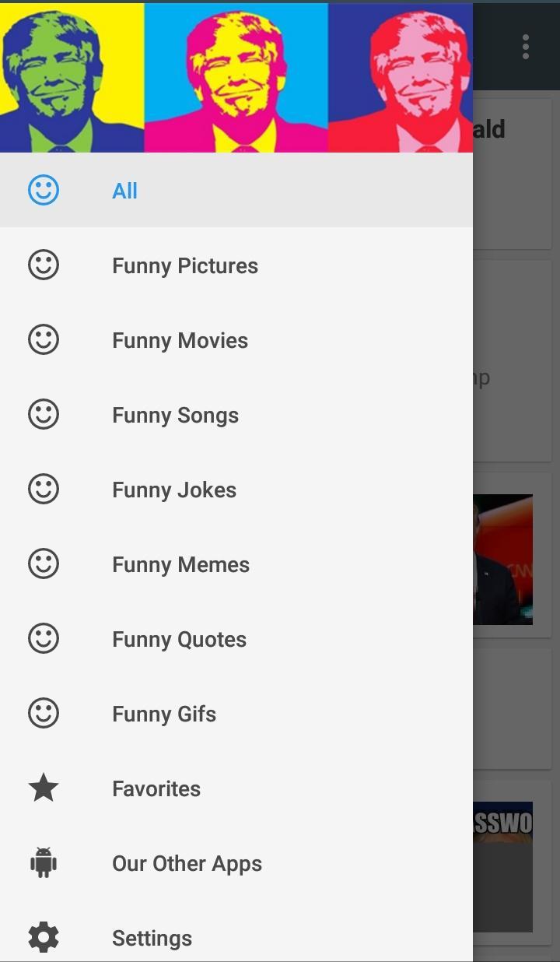This screenshot has height=962, width=560.
Task: Click the smiley icon next to Funny Quotes
Action: coord(44,638)
